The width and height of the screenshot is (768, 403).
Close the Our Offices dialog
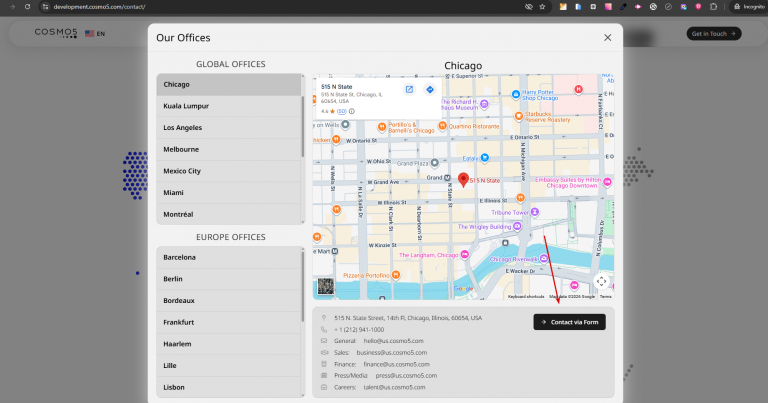click(607, 38)
